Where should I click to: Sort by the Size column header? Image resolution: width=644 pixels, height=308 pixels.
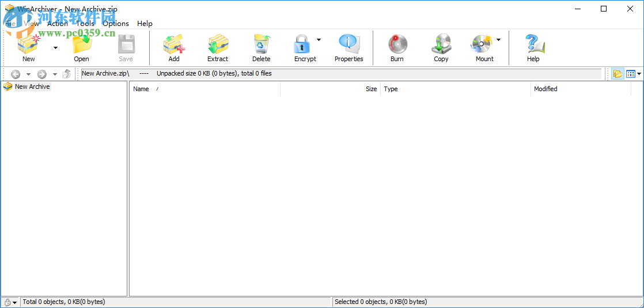click(x=330, y=89)
